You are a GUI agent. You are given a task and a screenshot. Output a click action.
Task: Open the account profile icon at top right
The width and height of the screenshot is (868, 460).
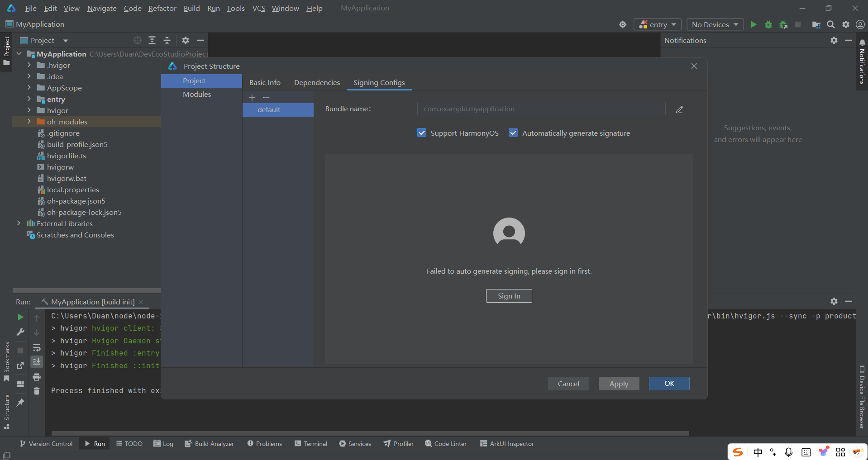[x=860, y=24]
